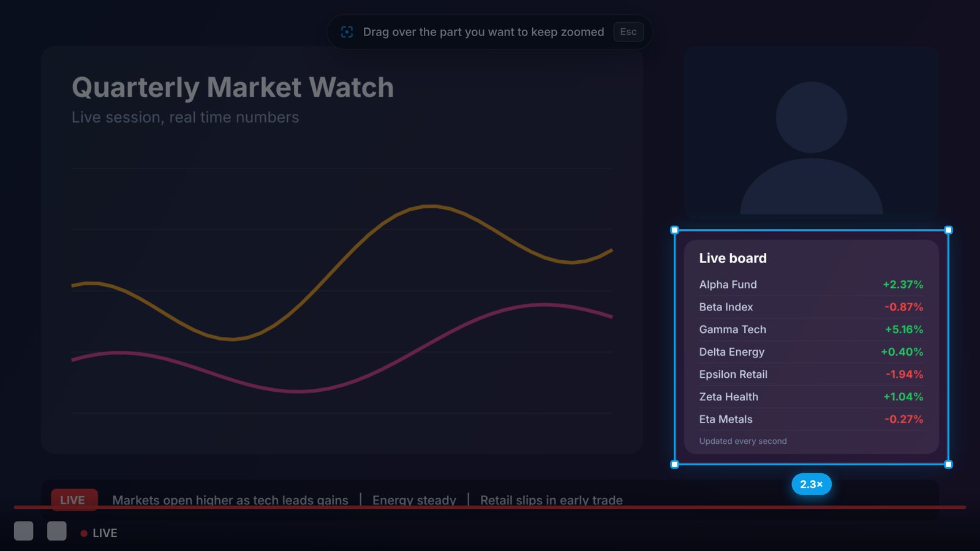
Task: Click the ticker item "Energy steady"
Action: click(414, 500)
